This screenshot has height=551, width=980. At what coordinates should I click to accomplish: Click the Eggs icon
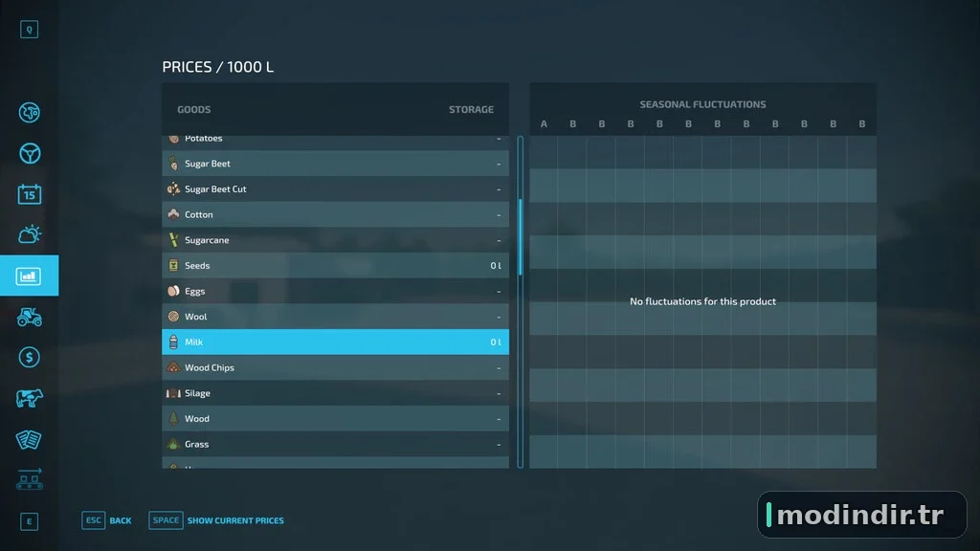click(174, 291)
